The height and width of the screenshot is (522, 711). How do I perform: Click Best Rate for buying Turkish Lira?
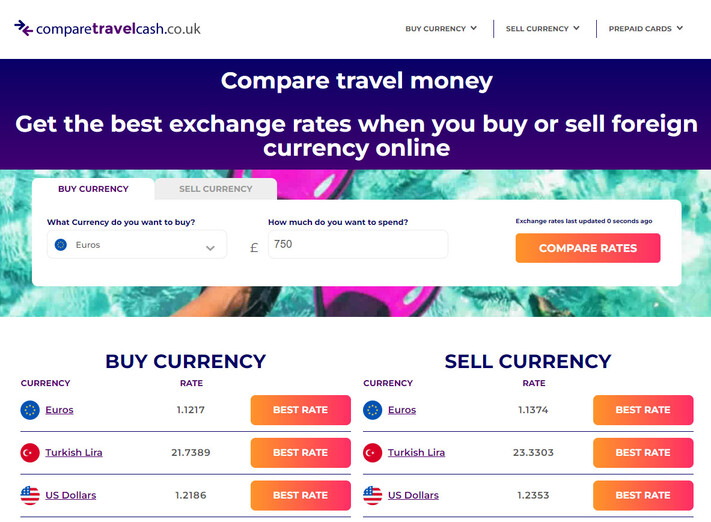(x=300, y=453)
